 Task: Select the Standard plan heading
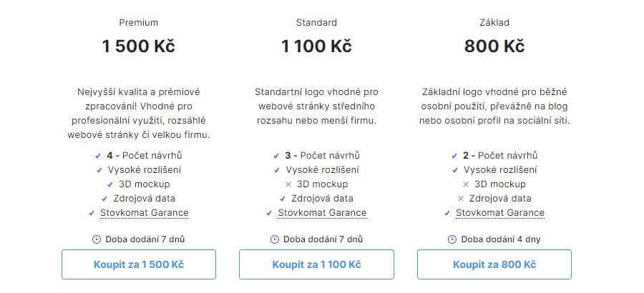pyautogui.click(x=316, y=23)
